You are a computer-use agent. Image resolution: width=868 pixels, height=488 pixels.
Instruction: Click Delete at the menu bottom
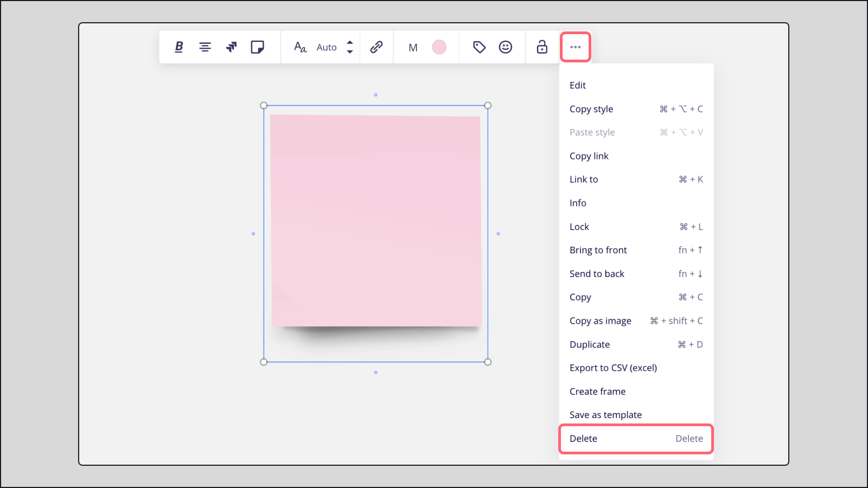click(x=583, y=439)
